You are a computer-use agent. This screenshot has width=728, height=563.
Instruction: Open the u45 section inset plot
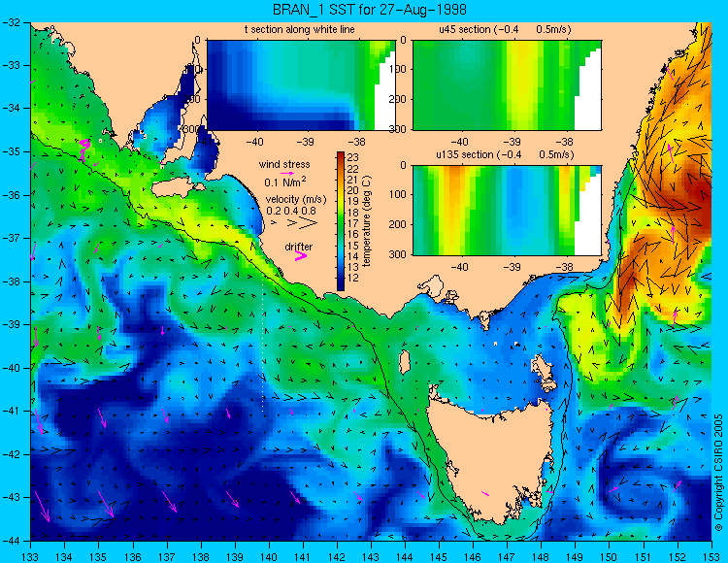pyautogui.click(x=507, y=85)
